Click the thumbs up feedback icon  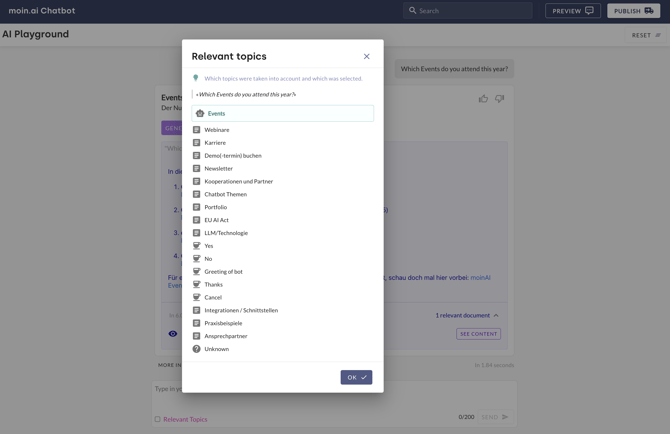coord(483,99)
